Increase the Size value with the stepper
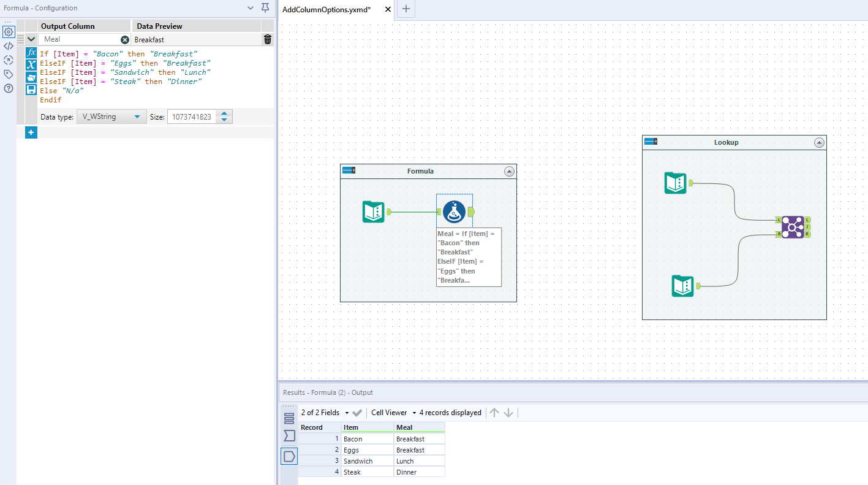 224,113
